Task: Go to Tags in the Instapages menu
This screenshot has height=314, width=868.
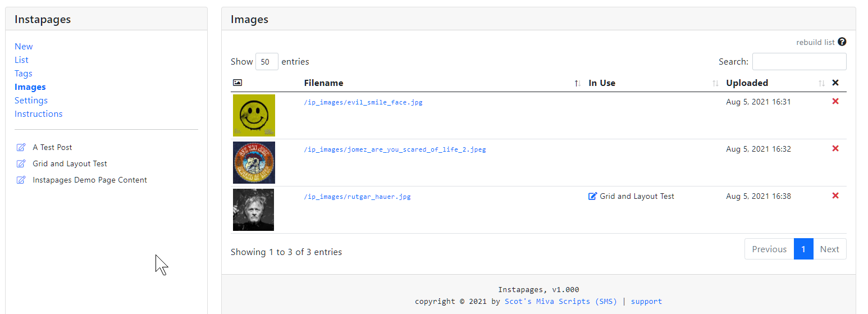Action: (x=24, y=74)
